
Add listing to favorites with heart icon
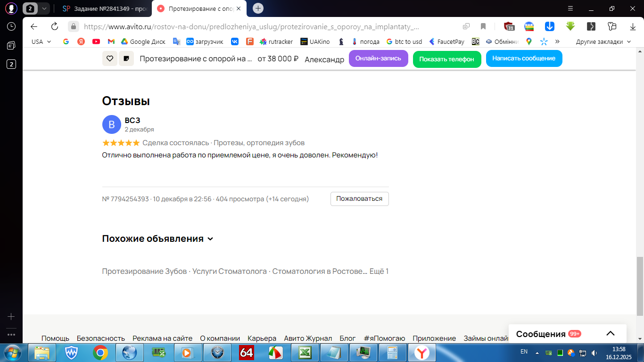click(109, 58)
